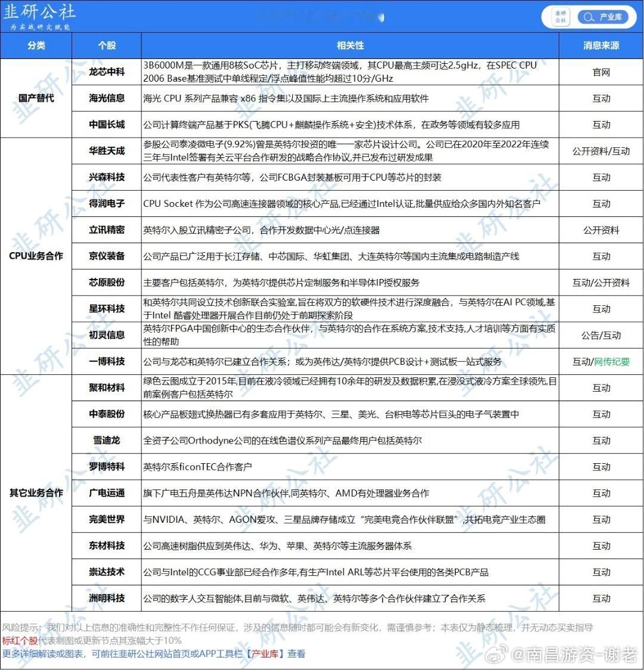Select stock 京仪装备
Image resolution: width=644 pixels, height=670 pixels.
coord(107,256)
